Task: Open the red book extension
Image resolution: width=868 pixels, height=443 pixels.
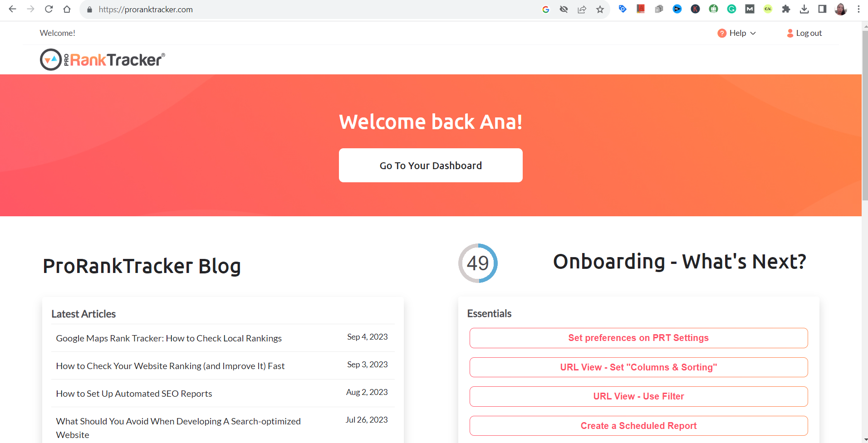Action: (x=641, y=9)
